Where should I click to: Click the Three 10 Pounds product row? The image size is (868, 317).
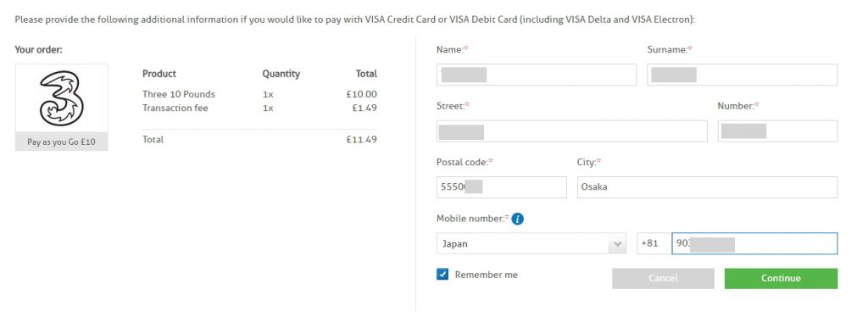tap(259, 94)
